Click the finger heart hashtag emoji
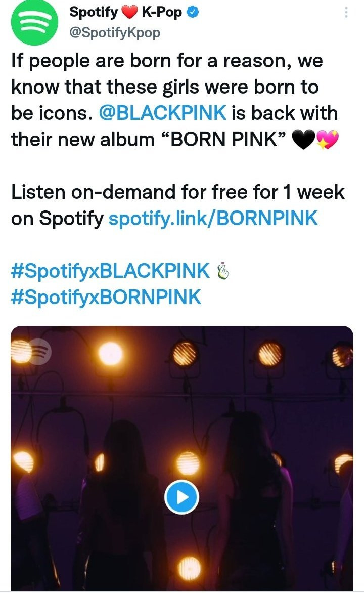The height and width of the screenshot is (593, 364). (223, 271)
